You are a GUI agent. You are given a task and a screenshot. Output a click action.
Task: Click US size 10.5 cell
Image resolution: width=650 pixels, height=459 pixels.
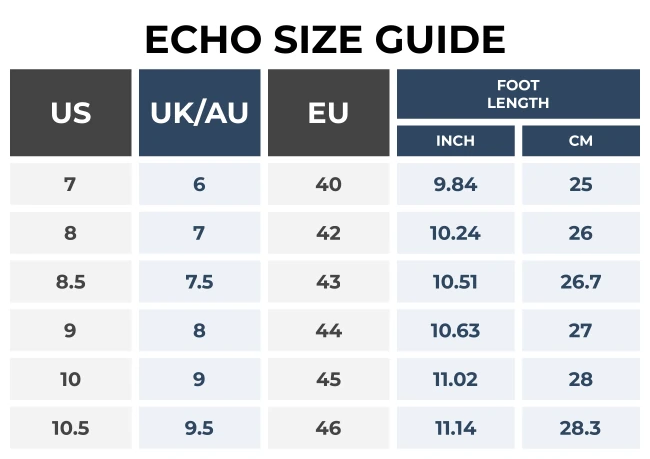click(70, 428)
